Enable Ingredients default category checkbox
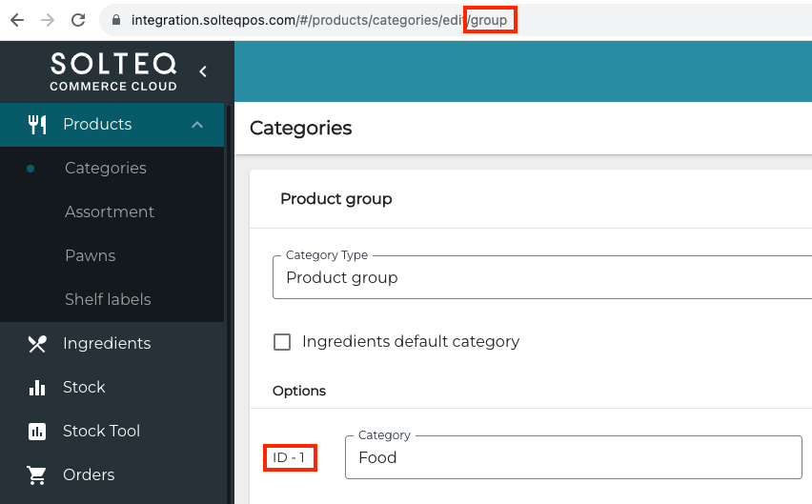Viewport: 812px width, 504px height. pos(282,341)
